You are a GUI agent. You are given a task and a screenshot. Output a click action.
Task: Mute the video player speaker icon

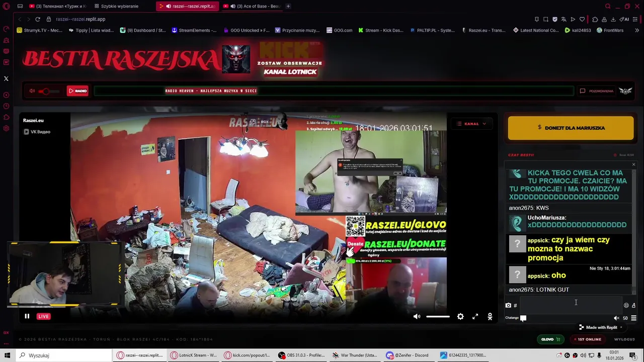[417, 316]
